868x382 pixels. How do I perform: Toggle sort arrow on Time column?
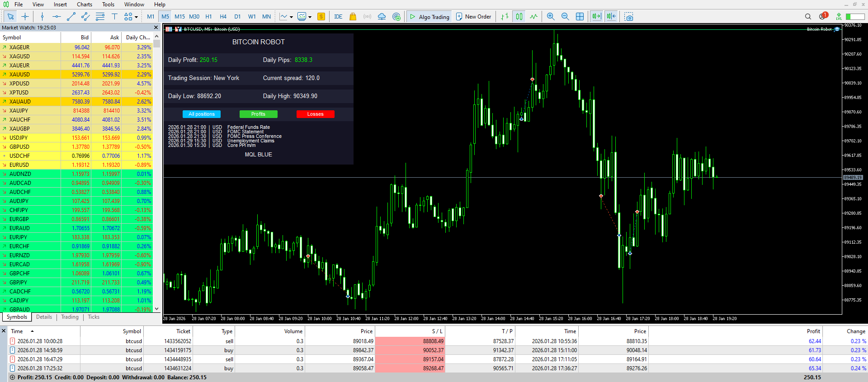pyautogui.click(x=32, y=331)
